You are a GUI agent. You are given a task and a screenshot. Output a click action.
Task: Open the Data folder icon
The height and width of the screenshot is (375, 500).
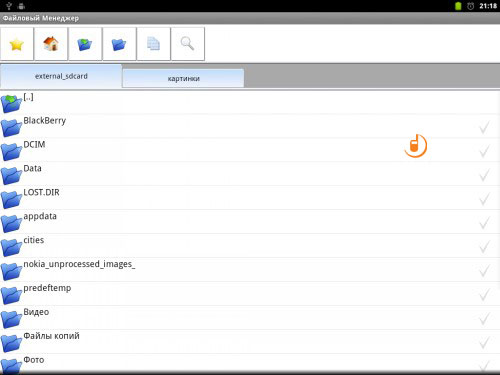click(x=11, y=176)
